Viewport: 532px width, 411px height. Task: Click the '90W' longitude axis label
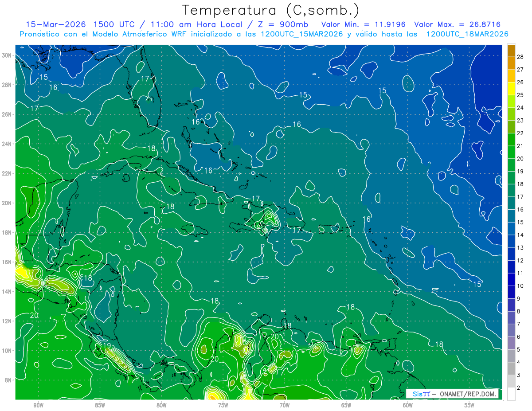pyautogui.click(x=38, y=405)
